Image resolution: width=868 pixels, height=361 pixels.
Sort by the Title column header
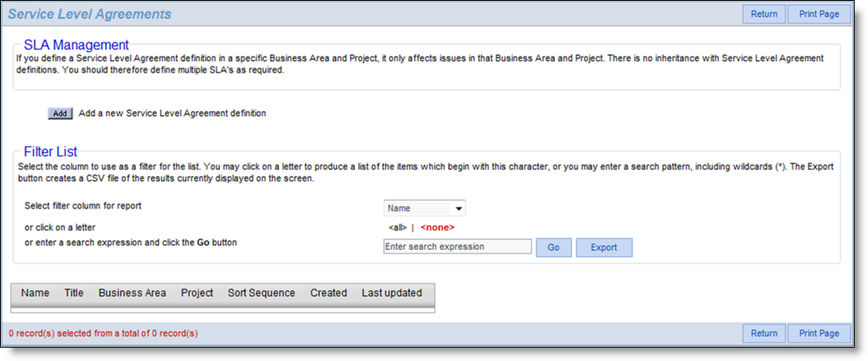tap(74, 293)
